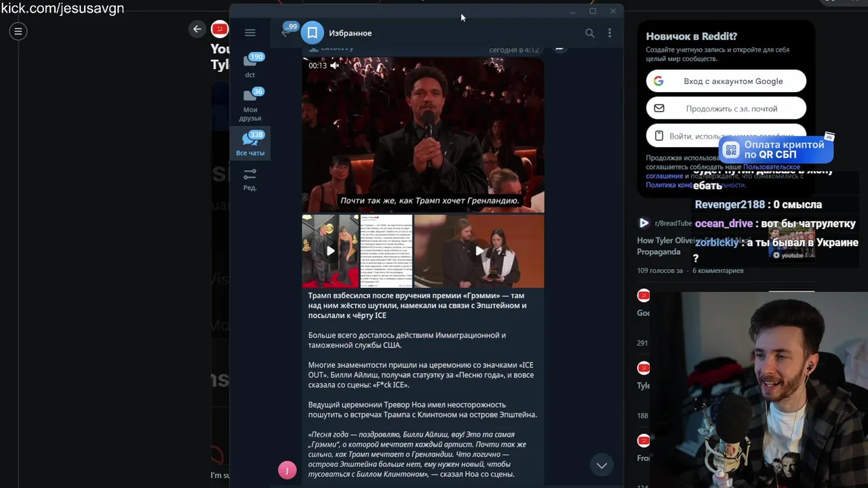Play the Billie Eilish award video thumbnail
This screenshot has height=488, width=868.
pos(479,251)
